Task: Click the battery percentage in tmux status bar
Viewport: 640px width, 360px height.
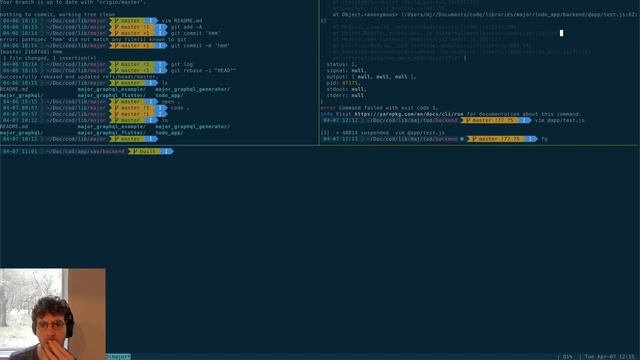Action: pos(567,357)
